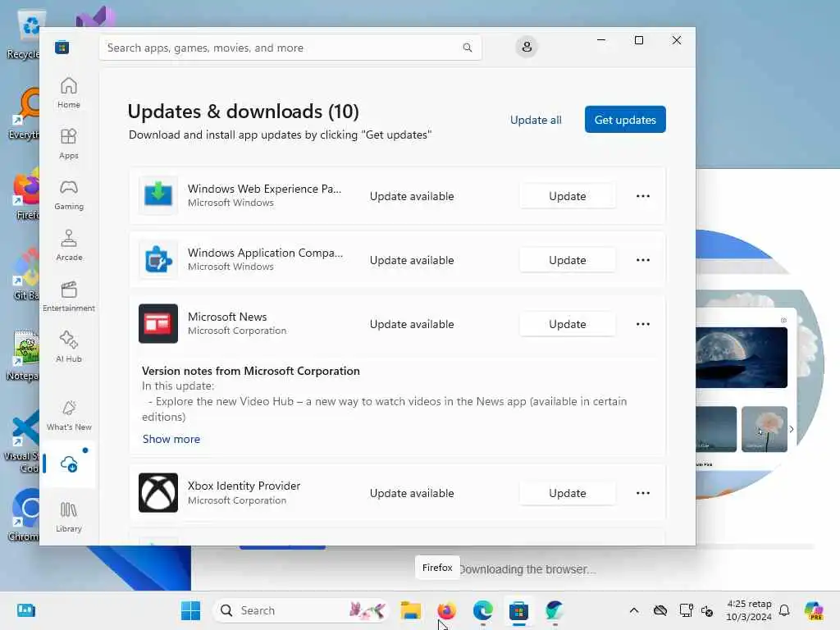This screenshot has width=840, height=630.
Task: Open the Widgets icon on the taskbar
Action: coord(25,610)
